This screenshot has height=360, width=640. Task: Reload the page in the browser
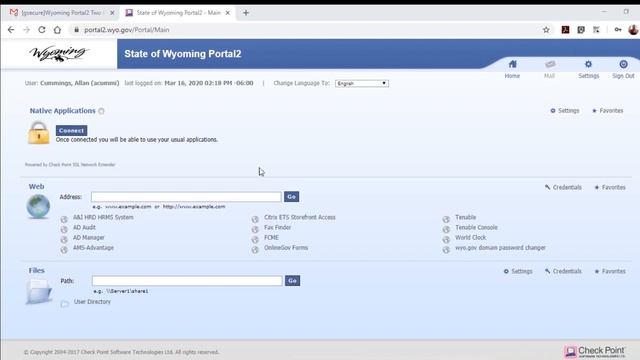click(x=42, y=30)
